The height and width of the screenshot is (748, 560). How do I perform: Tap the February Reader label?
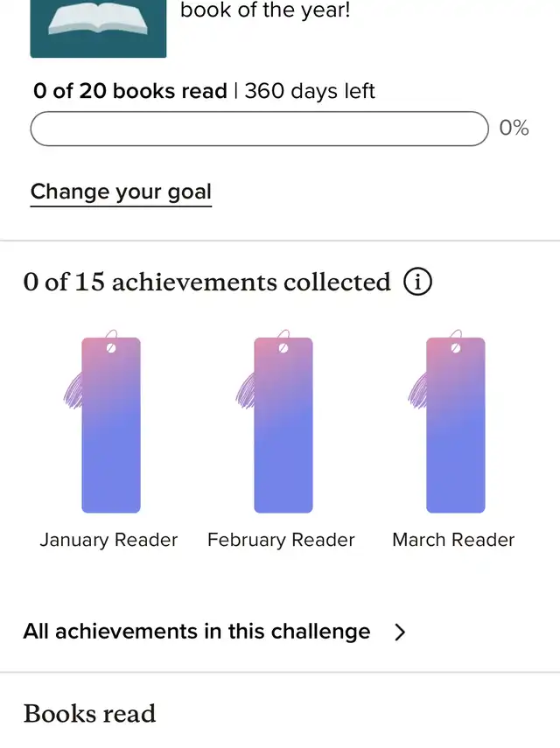click(281, 540)
